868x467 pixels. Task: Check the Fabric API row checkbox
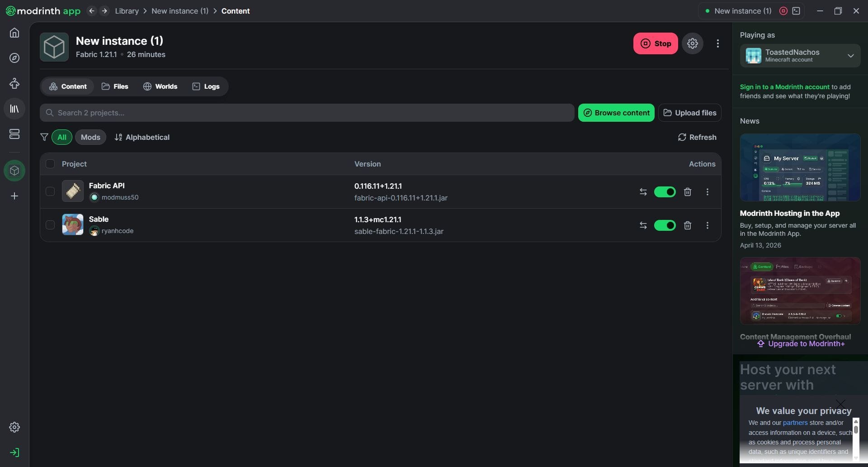(50, 191)
